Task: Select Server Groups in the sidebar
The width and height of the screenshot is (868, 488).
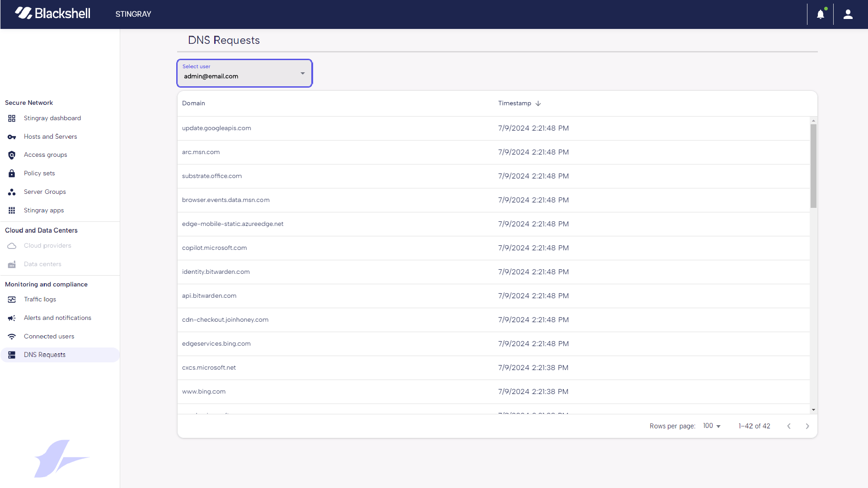Action: 45,192
